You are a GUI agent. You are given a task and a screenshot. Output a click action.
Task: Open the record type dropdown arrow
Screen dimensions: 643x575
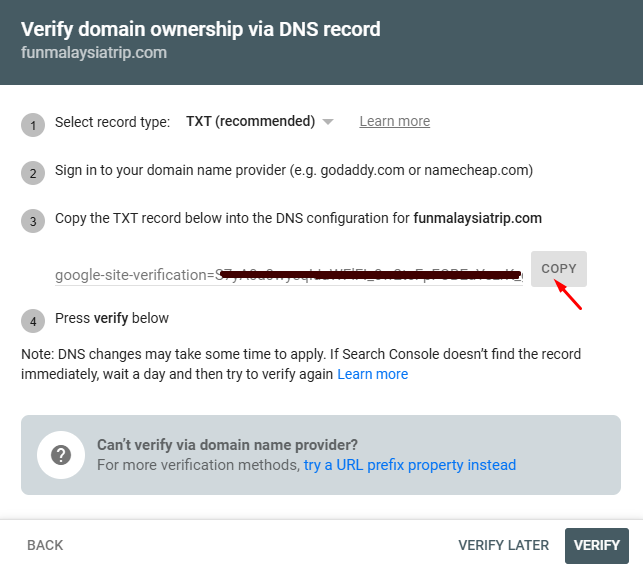click(x=328, y=122)
